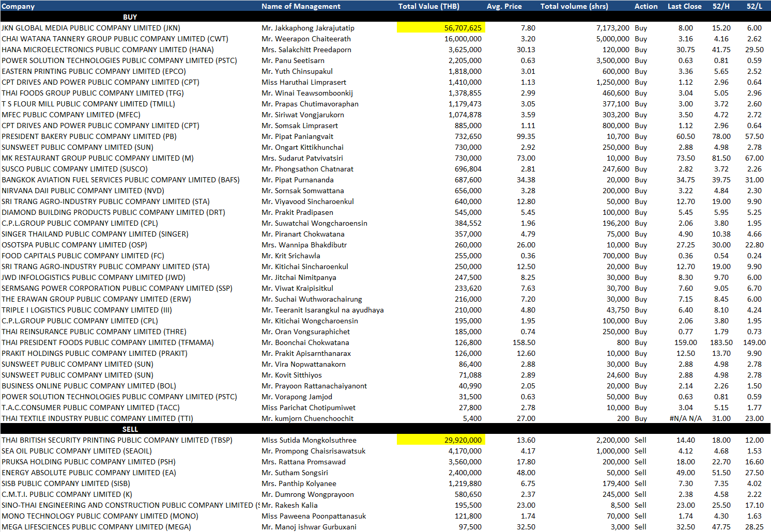Click T.A.C.CONSUMER (TACC) company cell
Image resolution: width=771 pixels, height=532 pixels.
(x=90, y=408)
